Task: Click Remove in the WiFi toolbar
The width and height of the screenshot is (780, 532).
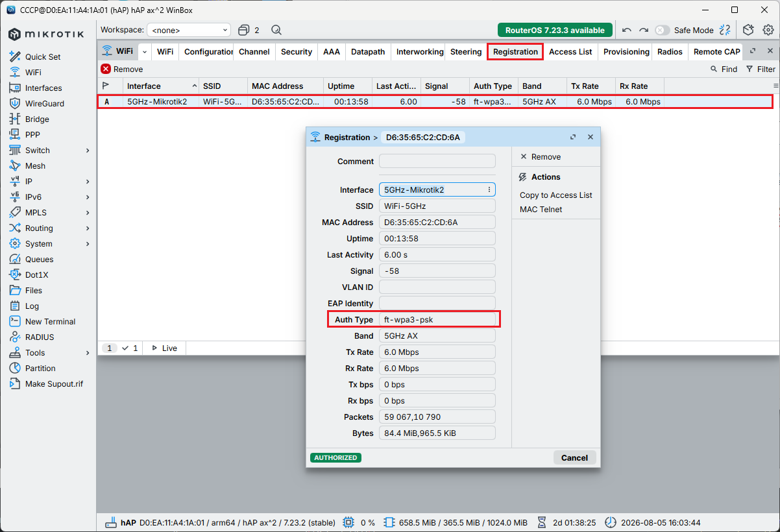Action: point(122,69)
